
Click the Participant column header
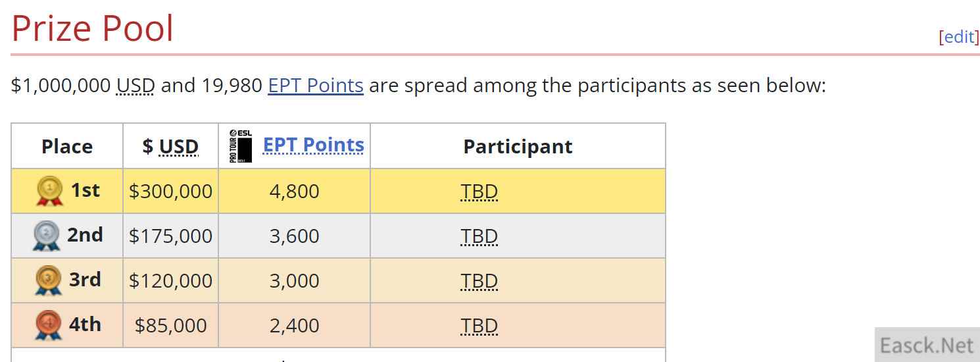pyautogui.click(x=518, y=146)
